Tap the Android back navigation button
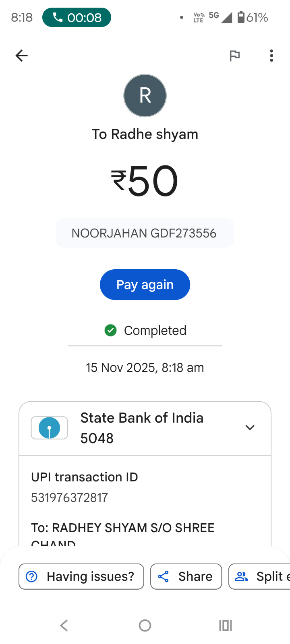This screenshot has height=644, width=290. point(64,625)
